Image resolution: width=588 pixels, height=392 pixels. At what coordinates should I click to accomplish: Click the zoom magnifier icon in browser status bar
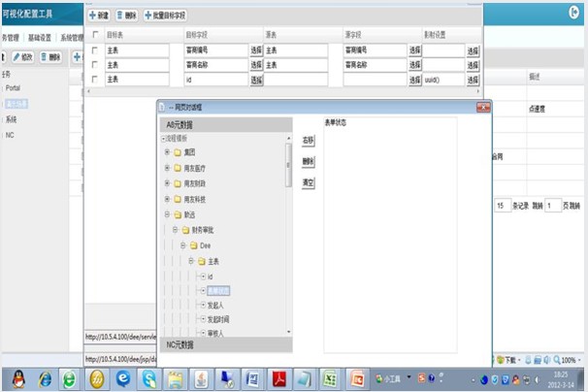(557, 360)
